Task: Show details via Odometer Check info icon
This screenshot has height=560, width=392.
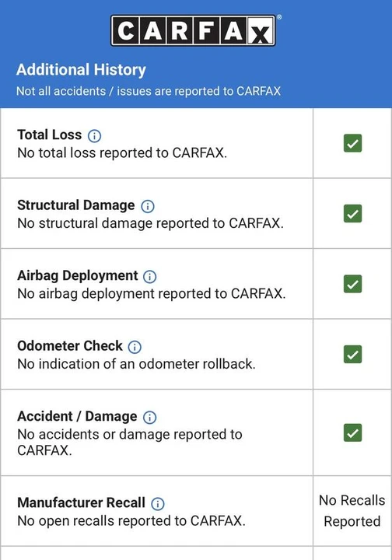Action: (x=135, y=347)
